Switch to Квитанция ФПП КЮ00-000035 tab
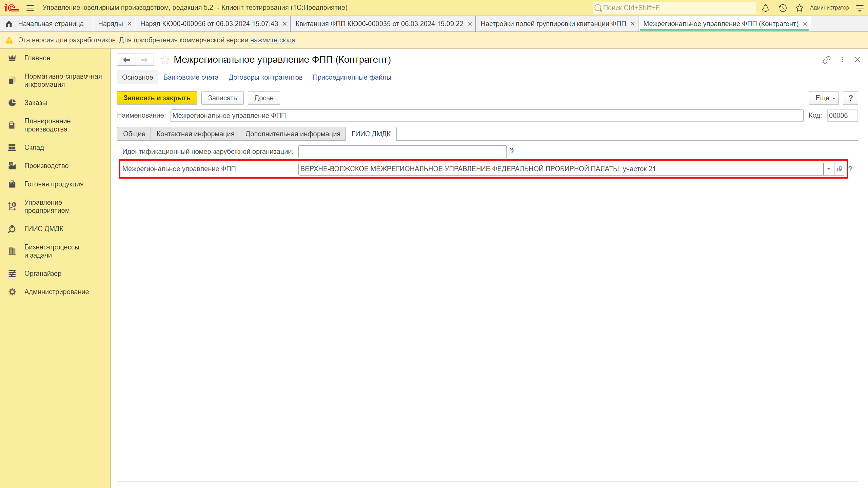The width and height of the screenshot is (868, 488). coord(379,24)
